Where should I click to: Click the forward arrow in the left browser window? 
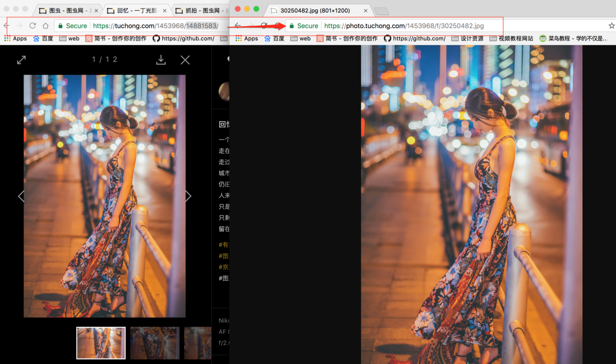click(x=19, y=26)
